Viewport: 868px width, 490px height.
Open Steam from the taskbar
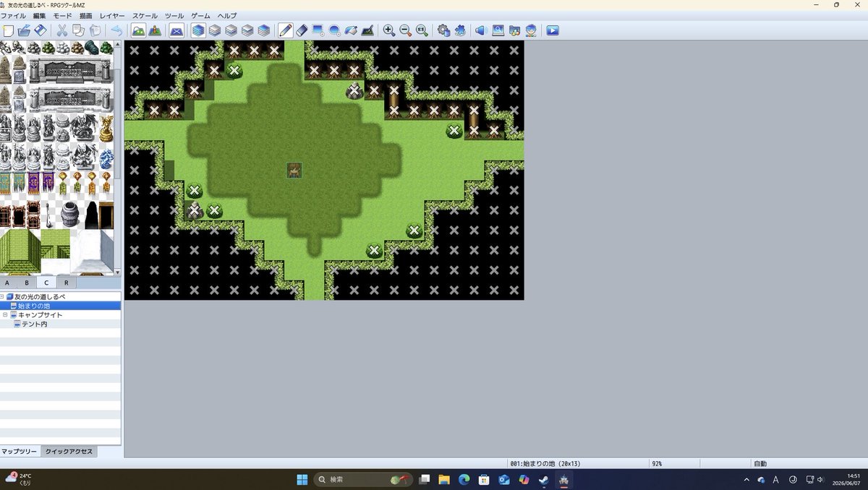(543, 479)
